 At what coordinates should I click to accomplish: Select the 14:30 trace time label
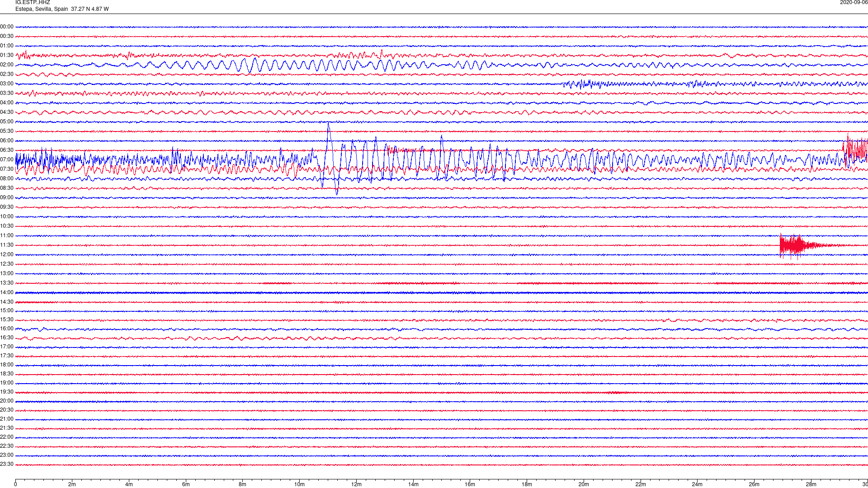pyautogui.click(x=7, y=302)
